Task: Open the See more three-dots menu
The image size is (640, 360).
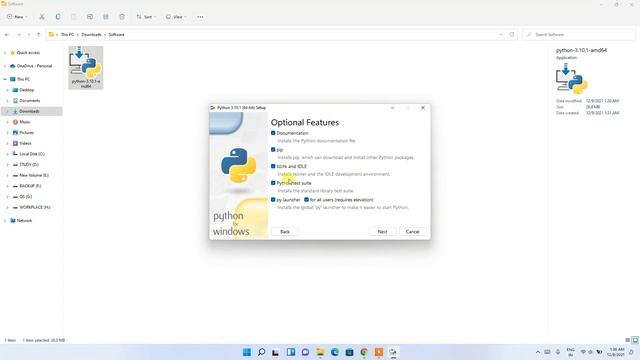Action: click(200, 17)
